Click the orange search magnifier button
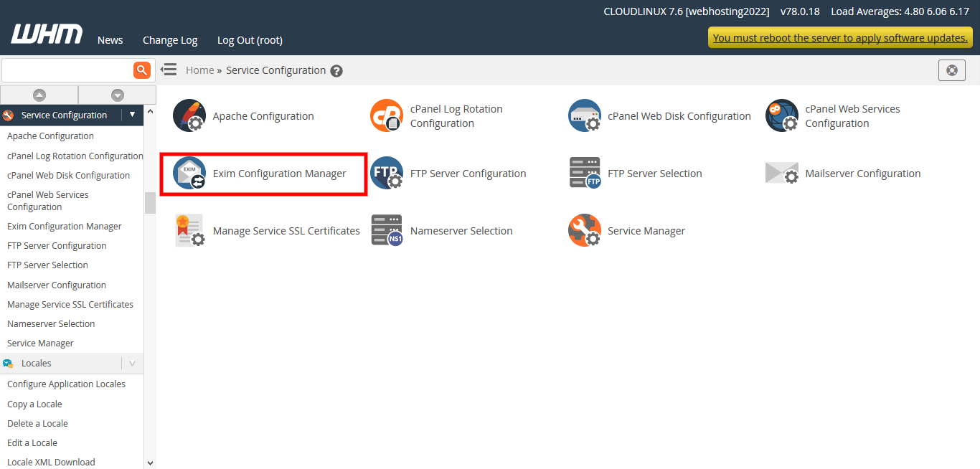 [x=142, y=70]
